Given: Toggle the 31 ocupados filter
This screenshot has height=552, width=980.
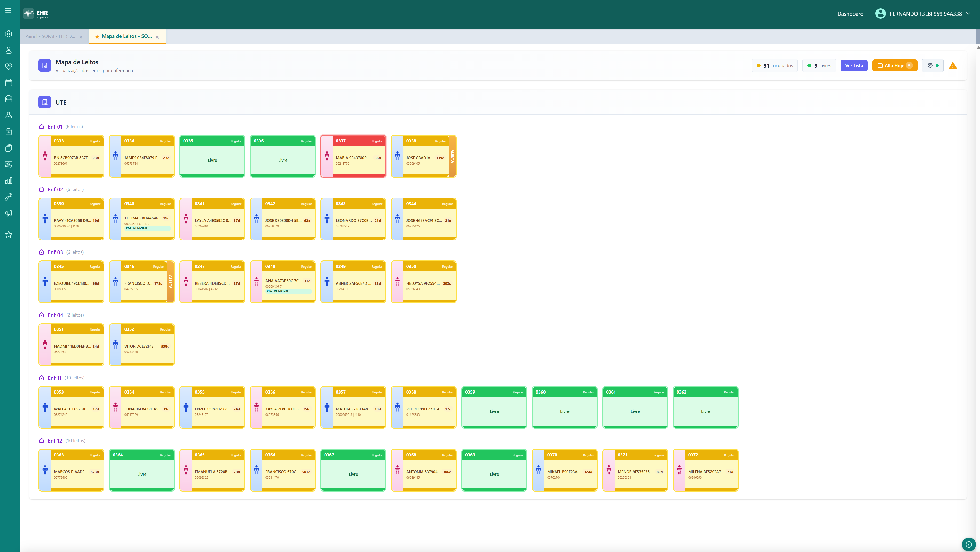Looking at the screenshot, I should click(774, 65).
